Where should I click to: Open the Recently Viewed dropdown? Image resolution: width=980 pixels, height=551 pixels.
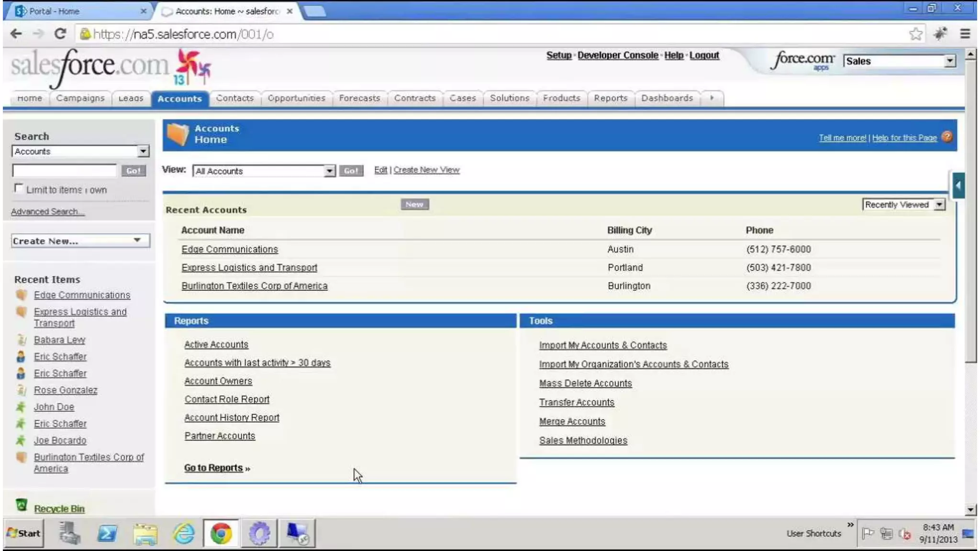(x=939, y=205)
